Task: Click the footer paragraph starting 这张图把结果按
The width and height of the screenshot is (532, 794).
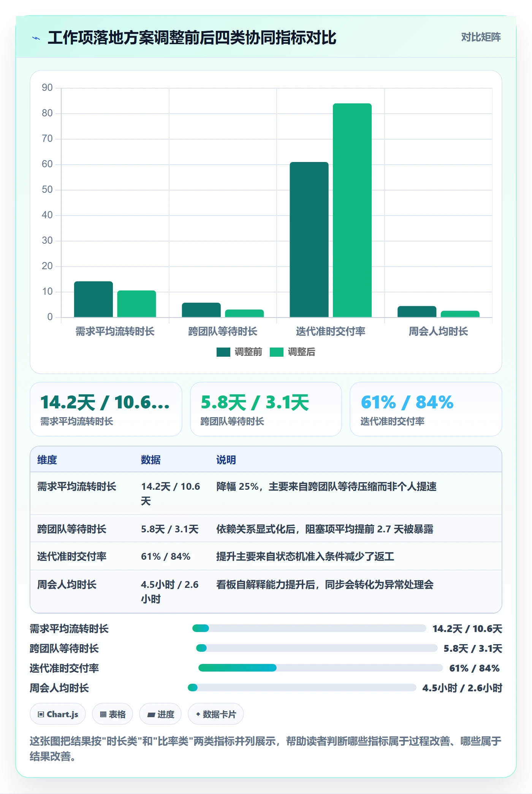Action: click(x=266, y=748)
